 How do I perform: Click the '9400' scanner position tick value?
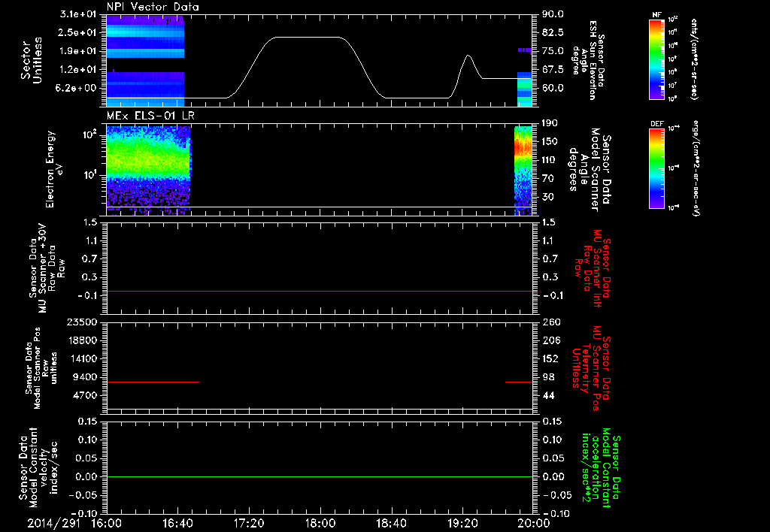[x=86, y=377]
